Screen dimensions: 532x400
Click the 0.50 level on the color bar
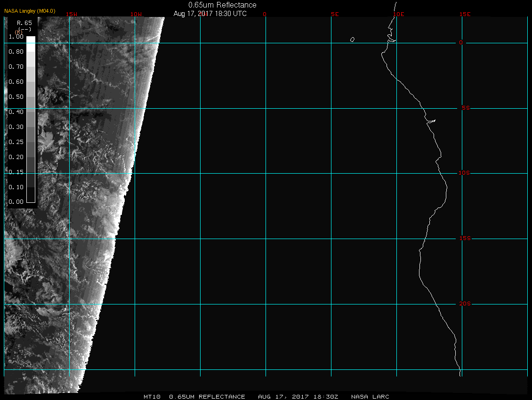click(31, 97)
